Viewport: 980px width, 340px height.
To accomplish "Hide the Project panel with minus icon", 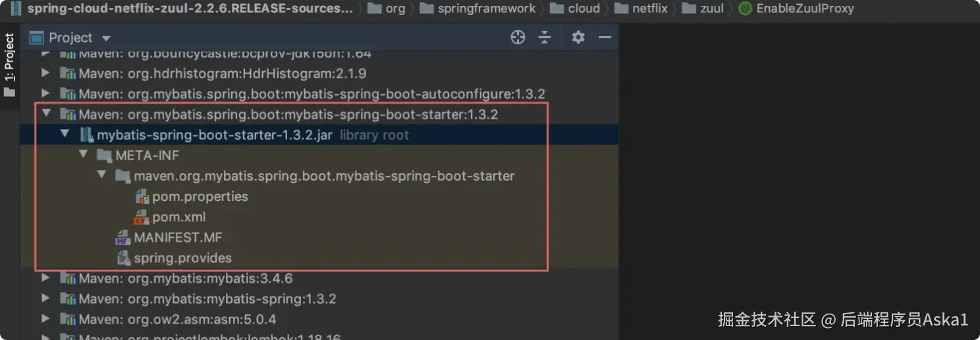I will (605, 38).
